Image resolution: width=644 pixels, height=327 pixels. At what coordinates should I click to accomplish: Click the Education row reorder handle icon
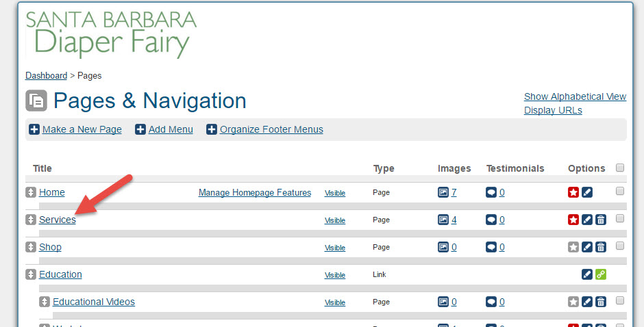click(31, 274)
